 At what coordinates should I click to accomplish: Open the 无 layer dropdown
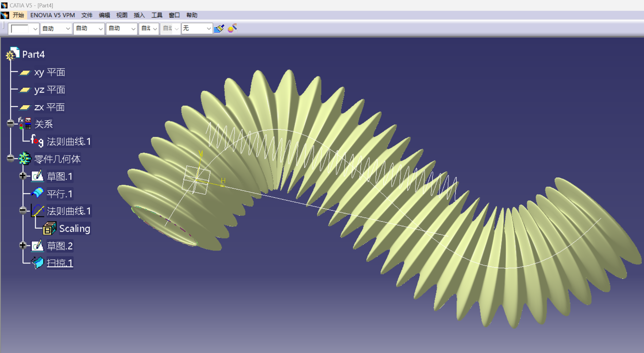(x=208, y=29)
